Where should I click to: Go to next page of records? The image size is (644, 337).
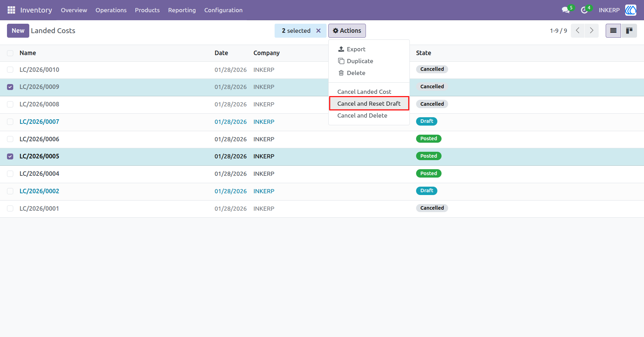click(x=592, y=31)
